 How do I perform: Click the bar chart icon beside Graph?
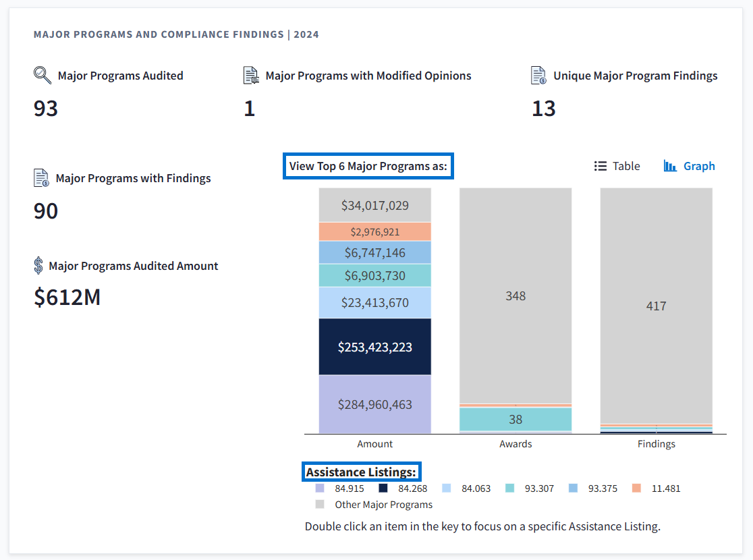click(x=670, y=166)
